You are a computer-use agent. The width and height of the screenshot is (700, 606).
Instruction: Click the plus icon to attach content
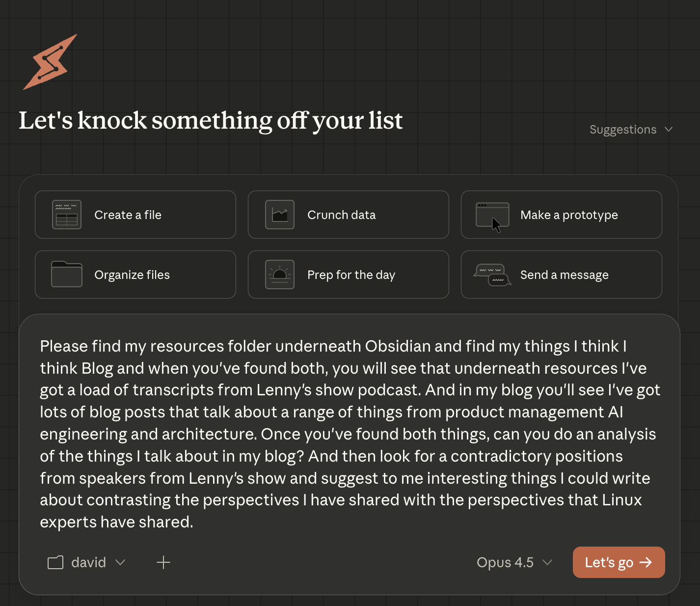(163, 562)
